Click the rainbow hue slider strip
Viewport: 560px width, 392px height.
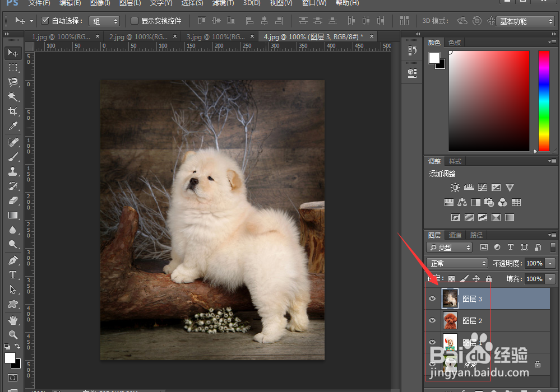[x=544, y=101]
